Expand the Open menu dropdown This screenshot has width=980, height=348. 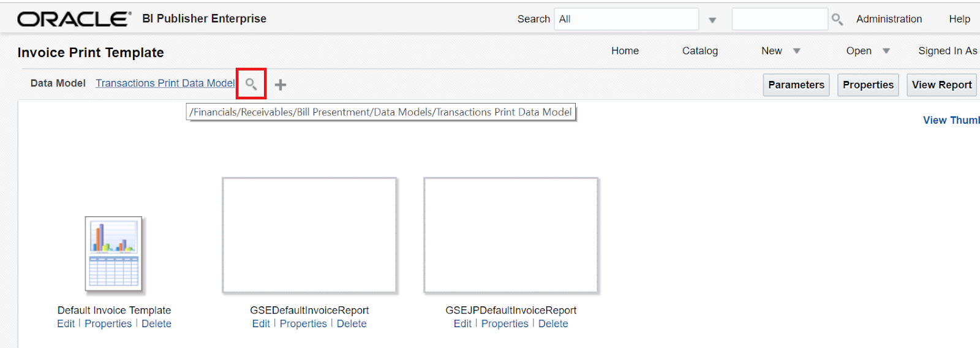tap(886, 51)
